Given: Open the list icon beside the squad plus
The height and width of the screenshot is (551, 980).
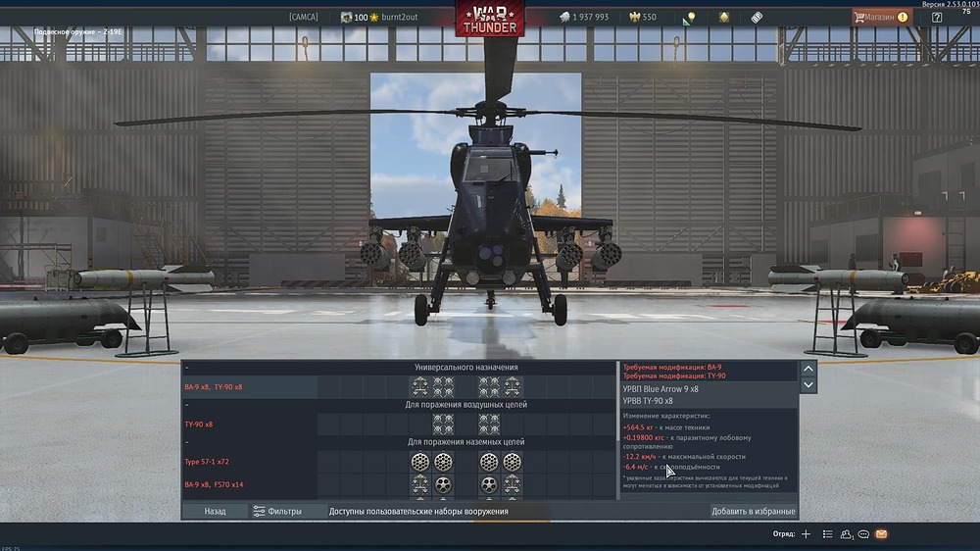Looking at the screenshot, I should coord(828,534).
